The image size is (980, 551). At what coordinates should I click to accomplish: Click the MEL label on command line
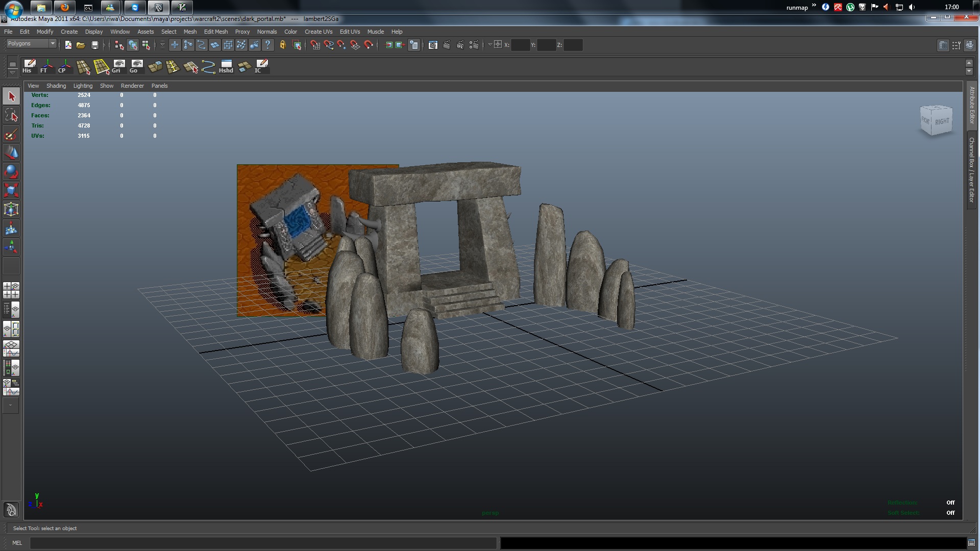click(17, 543)
